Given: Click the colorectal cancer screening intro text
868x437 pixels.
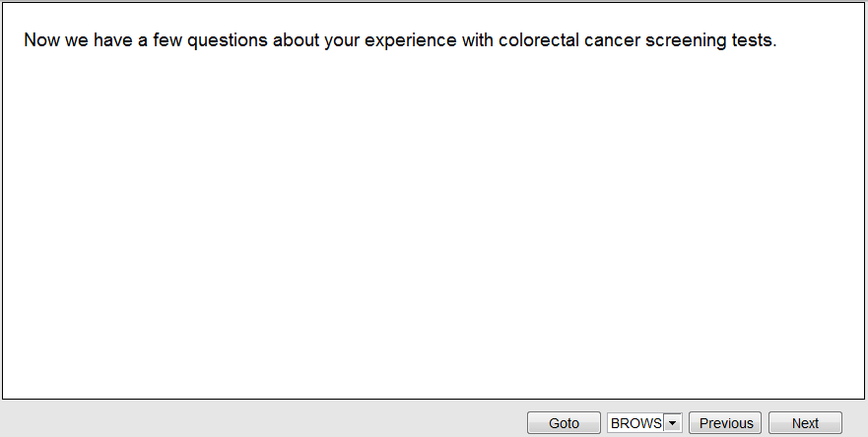Looking at the screenshot, I should pyautogui.click(x=400, y=41).
